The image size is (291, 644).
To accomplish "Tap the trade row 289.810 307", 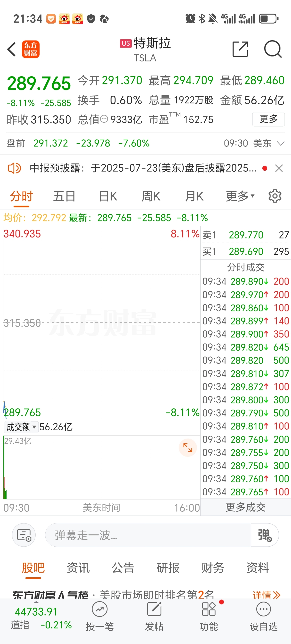I will pyautogui.click(x=246, y=373).
